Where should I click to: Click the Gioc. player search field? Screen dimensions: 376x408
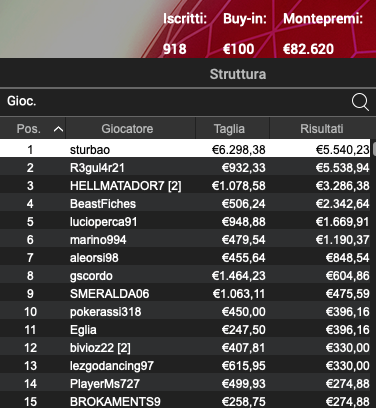175,101
